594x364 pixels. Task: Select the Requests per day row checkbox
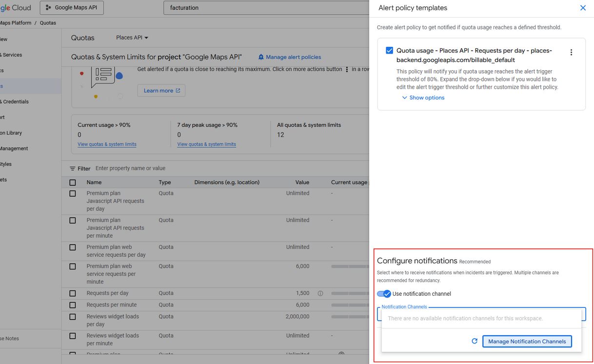[x=73, y=293]
